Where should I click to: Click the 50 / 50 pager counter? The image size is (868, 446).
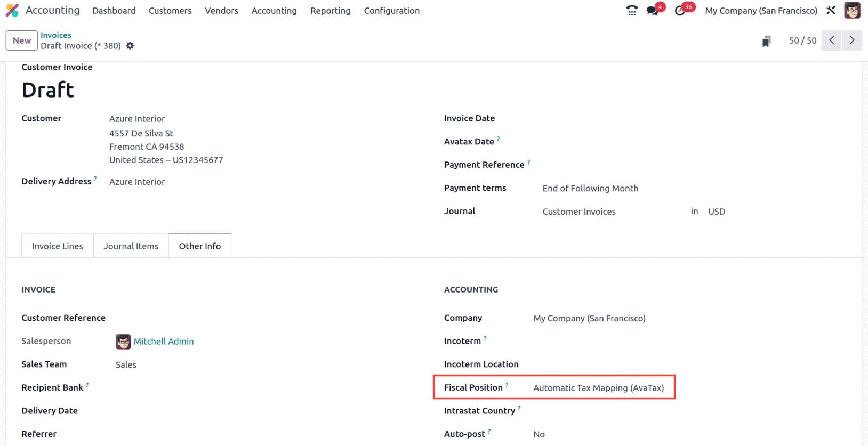[803, 40]
